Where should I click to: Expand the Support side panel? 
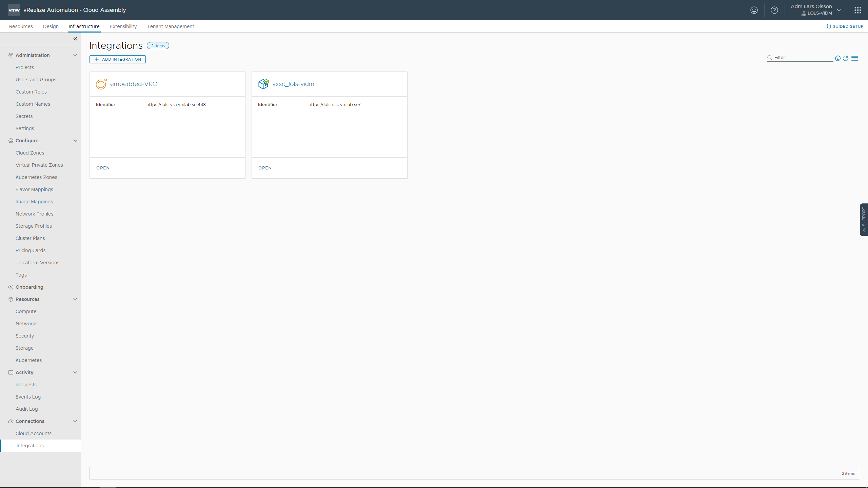[864, 220]
